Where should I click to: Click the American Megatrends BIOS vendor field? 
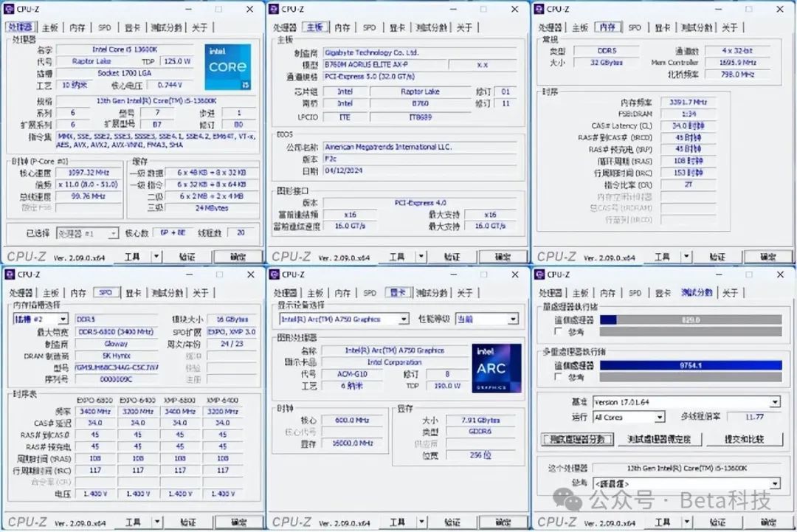421,147
